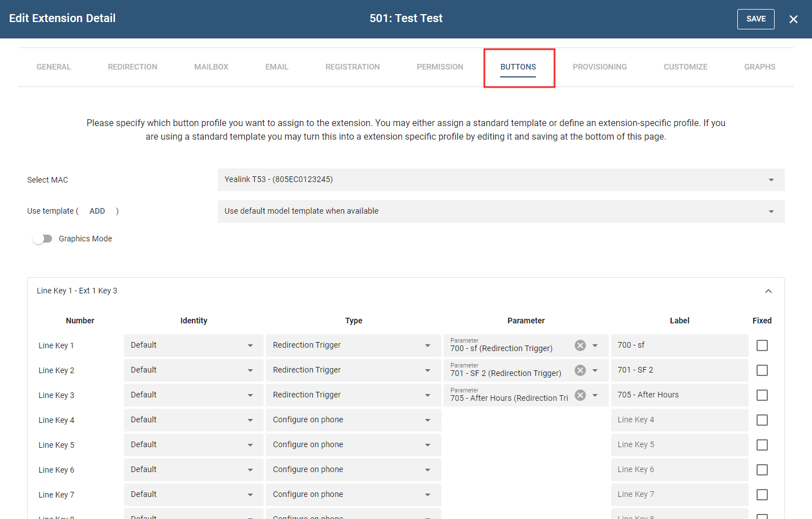Check the Fixed box for Line Key 1
The image size is (812, 519).
click(762, 345)
